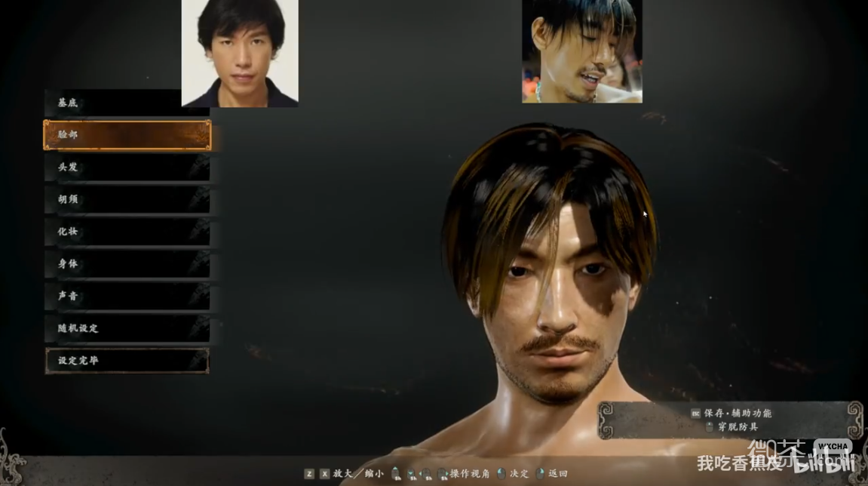Open the 声音 voice settings

point(127,297)
